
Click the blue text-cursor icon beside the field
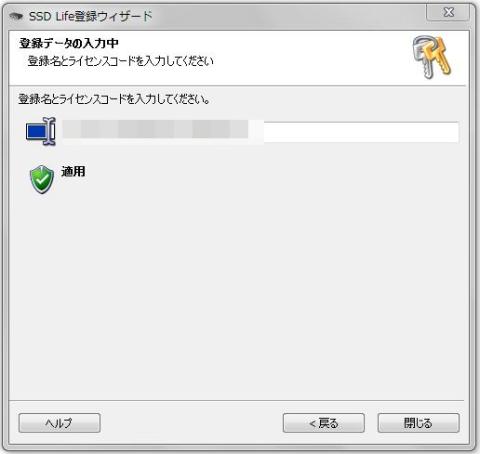pos(41,131)
